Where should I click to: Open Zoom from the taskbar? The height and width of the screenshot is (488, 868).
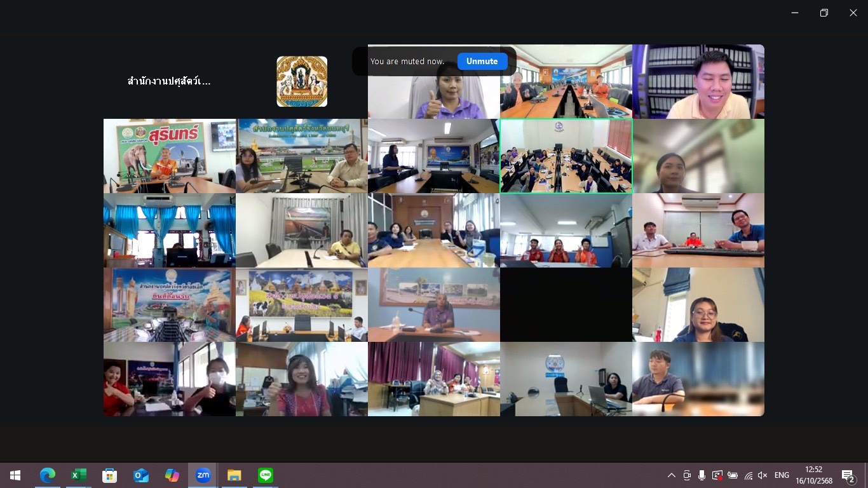click(203, 475)
